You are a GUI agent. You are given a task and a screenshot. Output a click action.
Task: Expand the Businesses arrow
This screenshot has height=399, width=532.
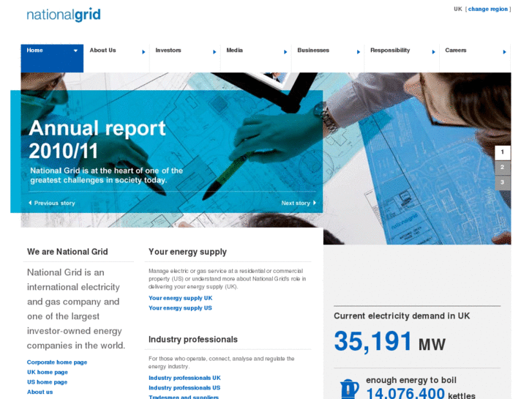[x=359, y=52]
